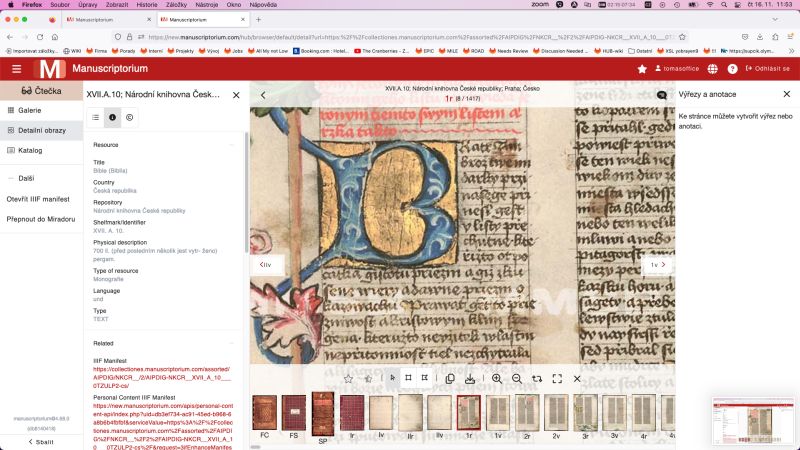Show table of contents list tab

[95, 117]
